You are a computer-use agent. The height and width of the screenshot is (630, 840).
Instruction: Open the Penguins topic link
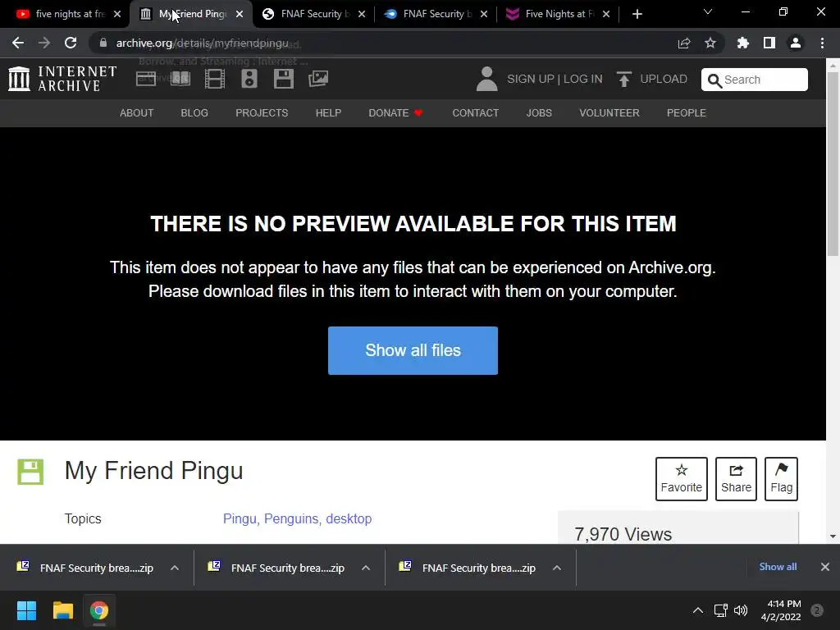(291, 518)
